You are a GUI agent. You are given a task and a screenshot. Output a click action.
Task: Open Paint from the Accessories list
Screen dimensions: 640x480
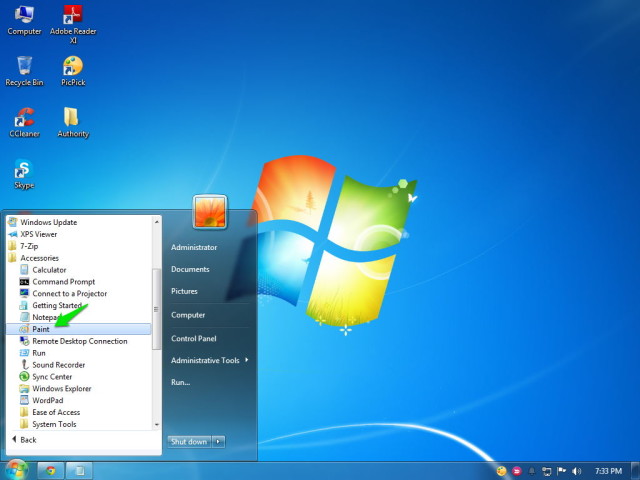click(78, 329)
